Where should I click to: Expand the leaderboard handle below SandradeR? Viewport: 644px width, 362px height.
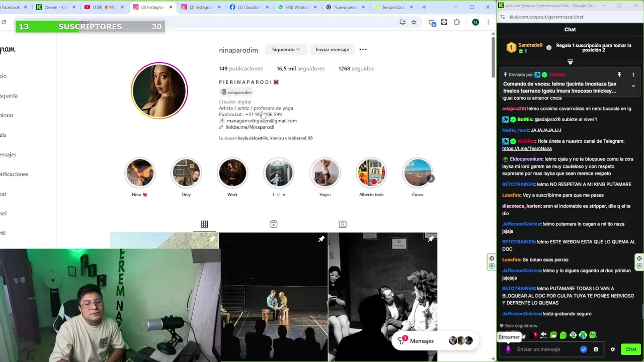[570, 62]
